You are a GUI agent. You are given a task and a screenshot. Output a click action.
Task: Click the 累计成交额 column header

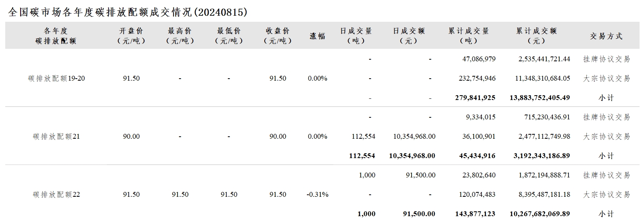(536, 36)
